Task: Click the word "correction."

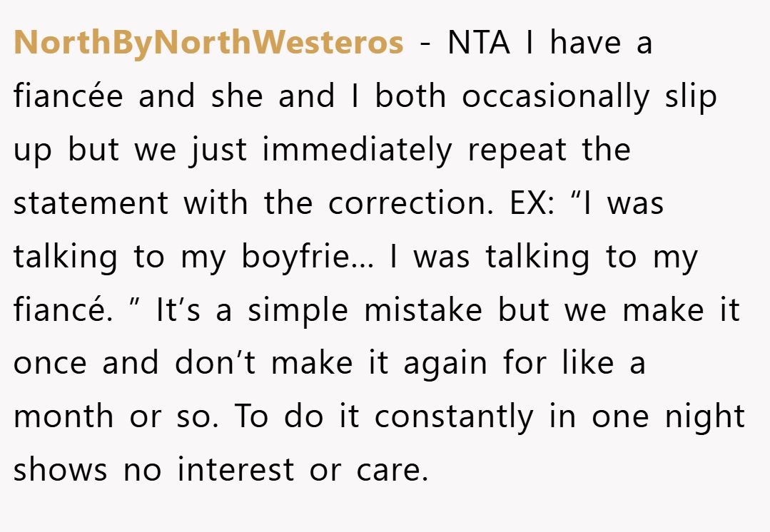Action: click(x=410, y=203)
